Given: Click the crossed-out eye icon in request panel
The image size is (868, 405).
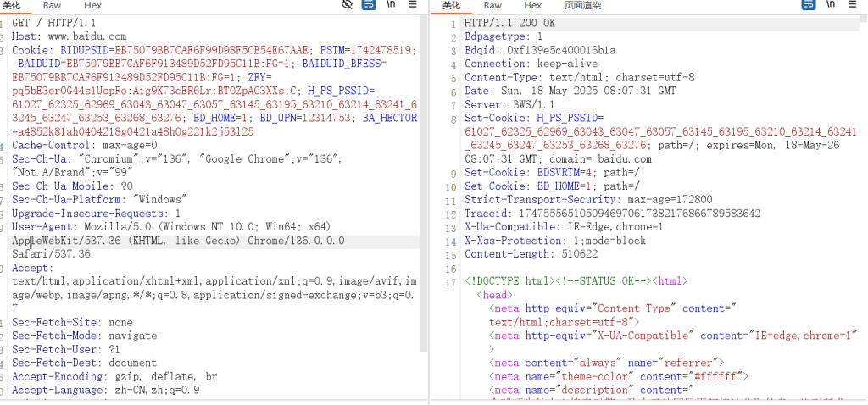Looking at the screenshot, I should (347, 5).
